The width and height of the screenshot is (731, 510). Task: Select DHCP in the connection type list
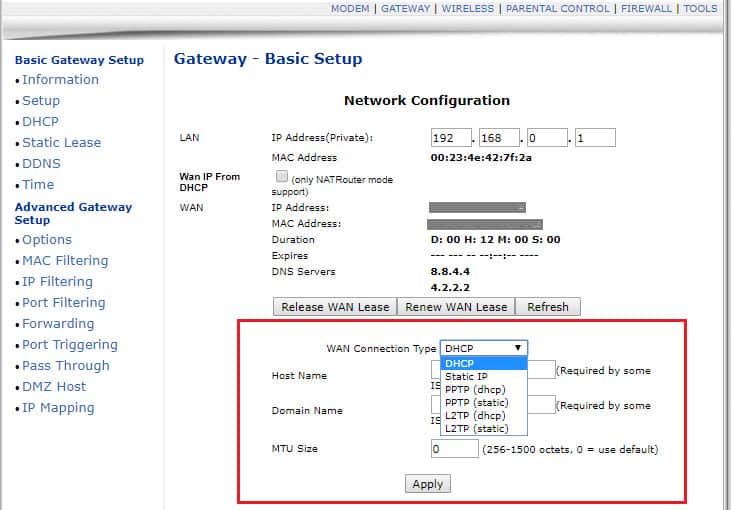[x=483, y=363]
